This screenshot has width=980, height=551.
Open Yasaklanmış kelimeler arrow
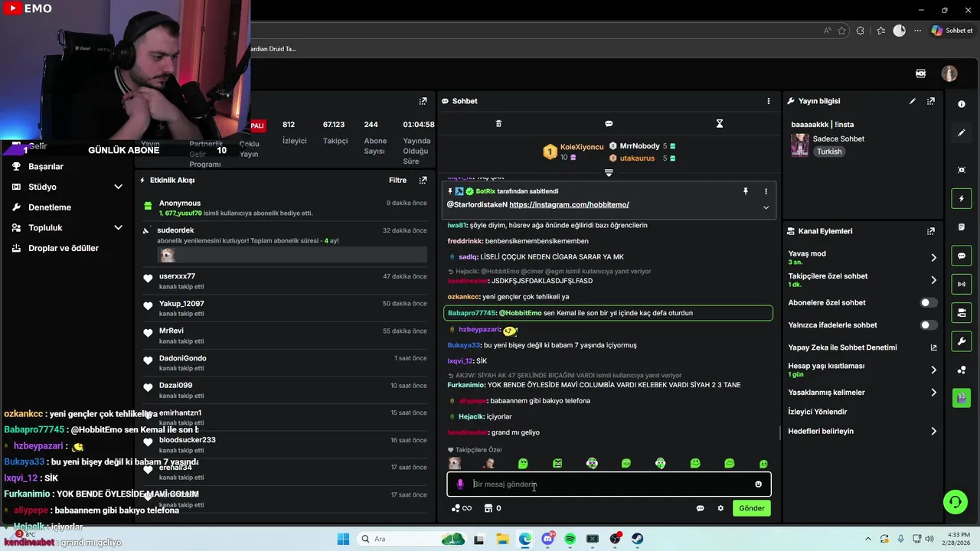[x=933, y=393]
